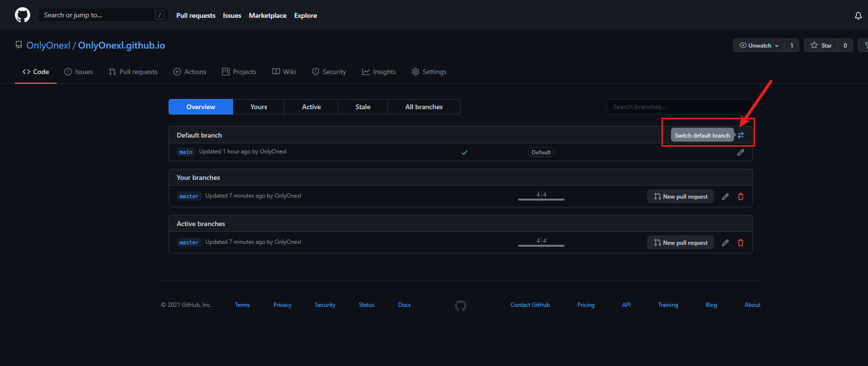Select the Stale branches filter
The image size is (868, 366).
click(363, 107)
